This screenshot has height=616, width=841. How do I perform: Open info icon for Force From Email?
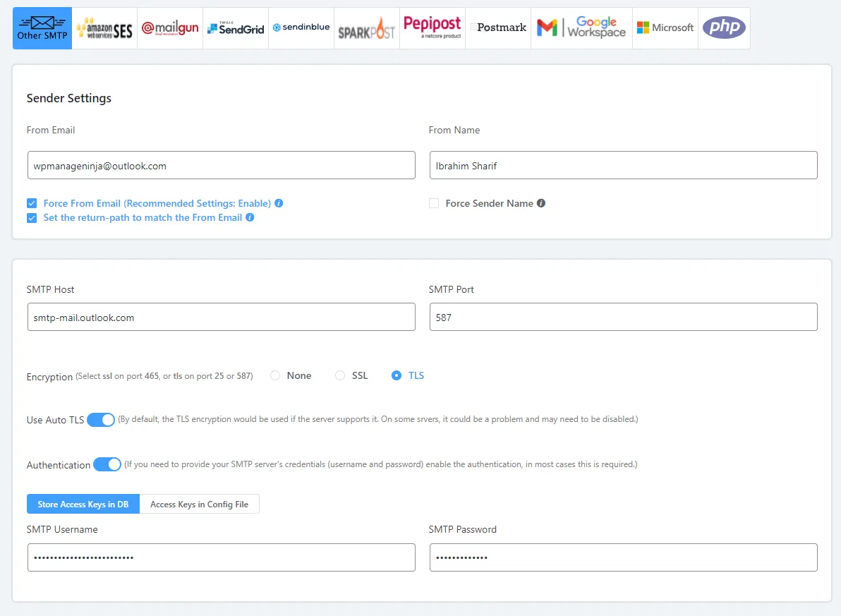[x=279, y=203]
